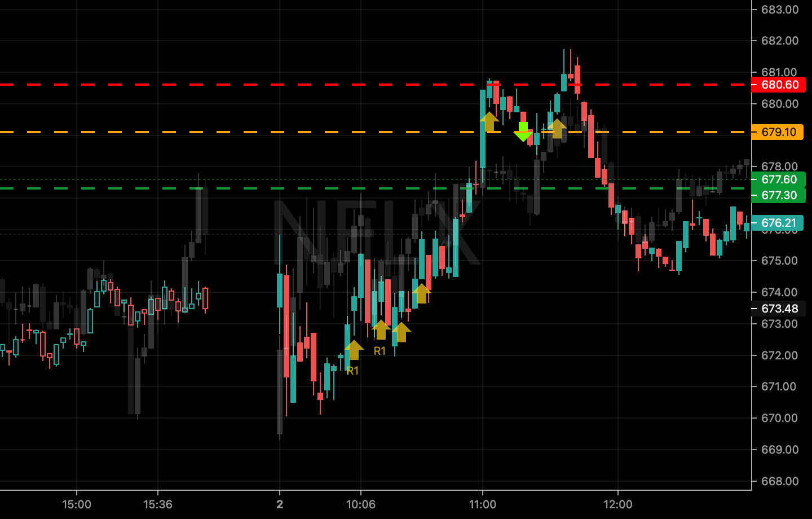Viewport: 812px width, 519px height.
Task: Click gold up arrow above the lower R1 label
Action: pos(354,349)
